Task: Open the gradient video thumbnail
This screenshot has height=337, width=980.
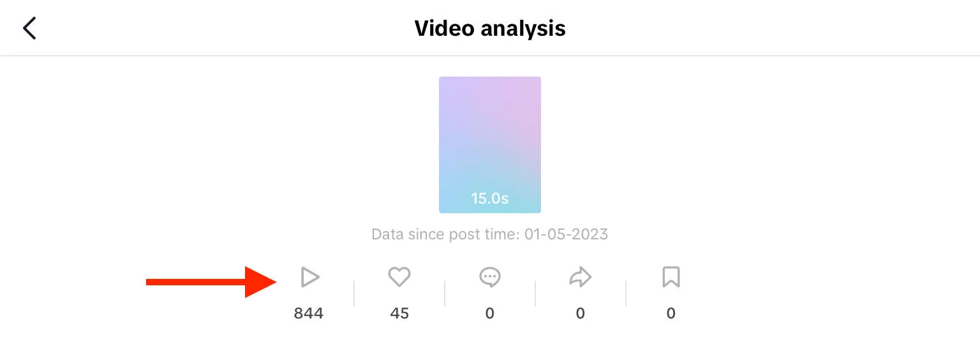Action: click(x=490, y=134)
